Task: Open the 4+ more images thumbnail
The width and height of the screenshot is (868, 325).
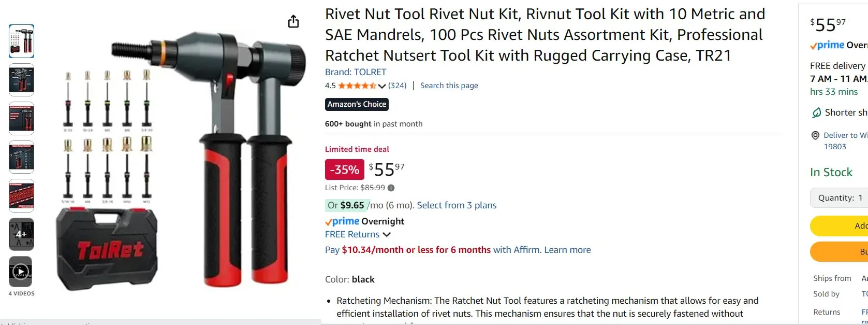Action: tap(21, 234)
